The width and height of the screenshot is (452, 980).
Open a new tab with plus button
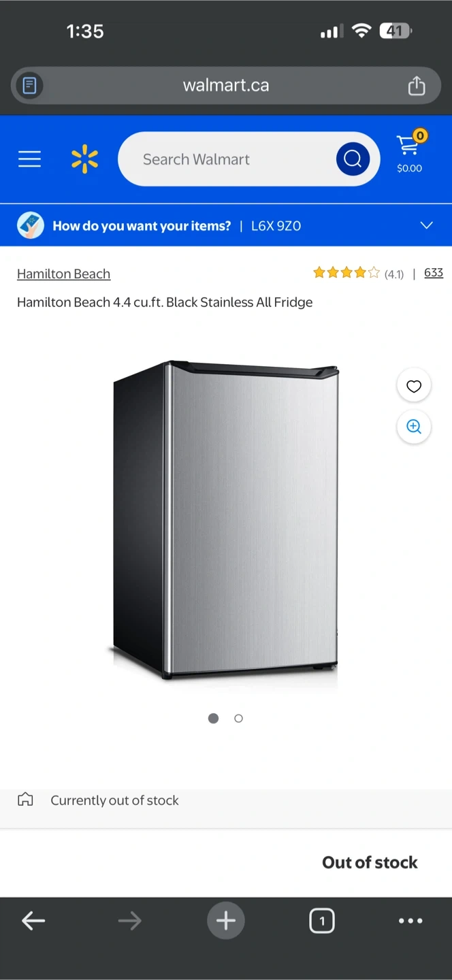pos(226,921)
